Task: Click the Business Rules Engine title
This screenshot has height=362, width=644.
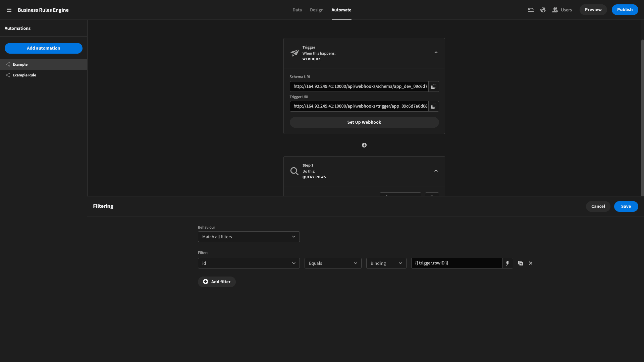Action: tap(43, 10)
